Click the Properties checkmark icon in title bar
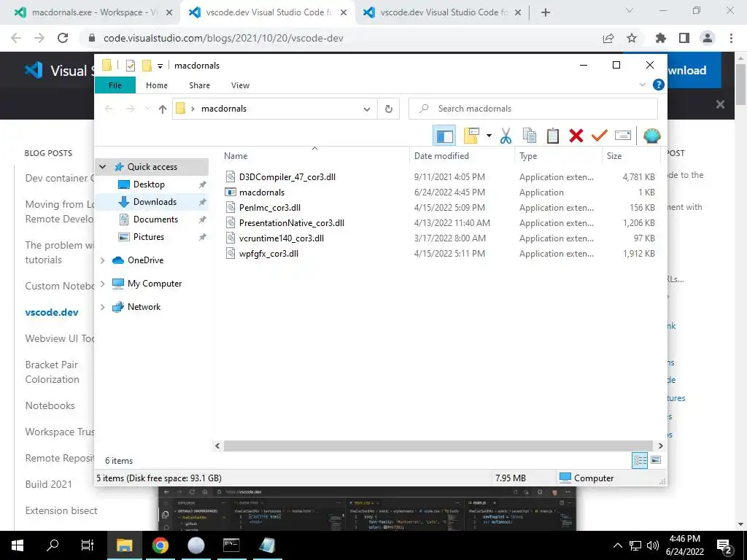747x560 pixels. click(130, 65)
